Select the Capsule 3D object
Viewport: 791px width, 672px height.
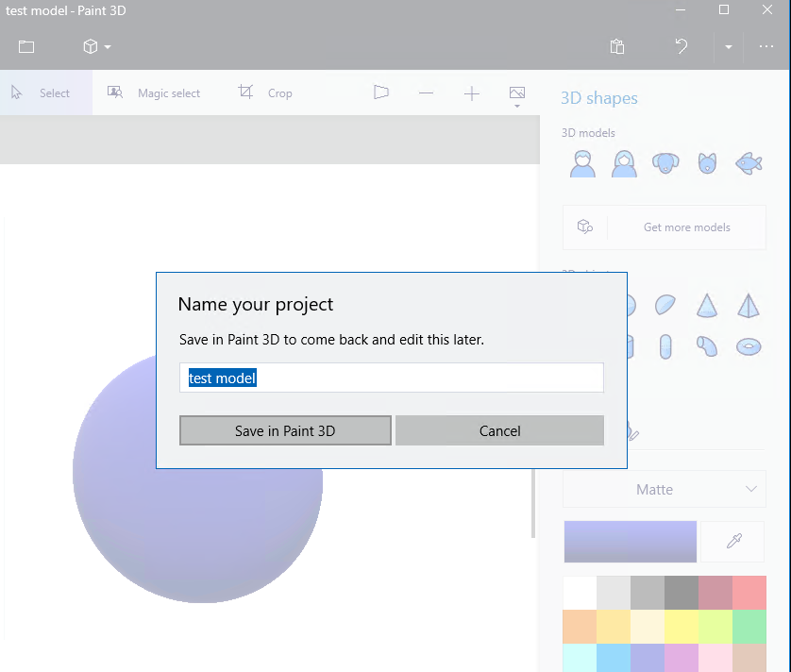(x=665, y=346)
